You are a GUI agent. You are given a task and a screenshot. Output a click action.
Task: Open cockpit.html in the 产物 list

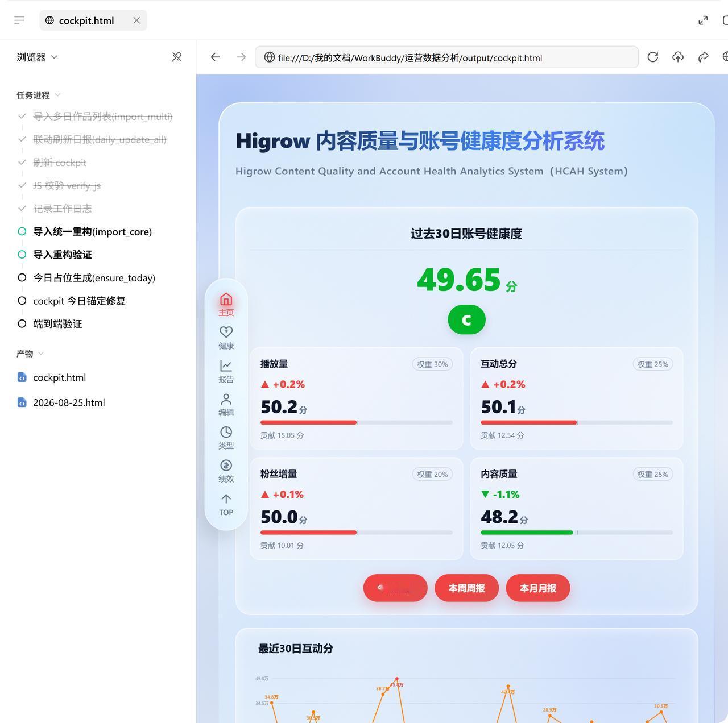[59, 377]
